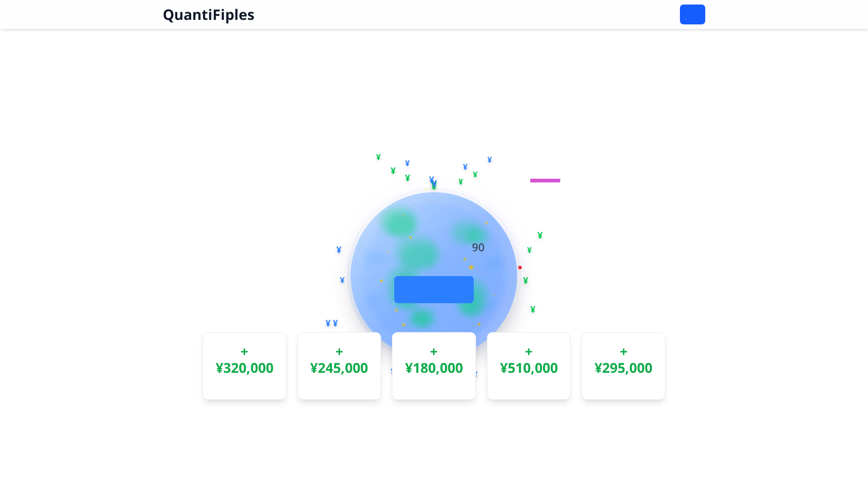
Task: Click a green yen symbol right of the globe
Action: pos(539,235)
